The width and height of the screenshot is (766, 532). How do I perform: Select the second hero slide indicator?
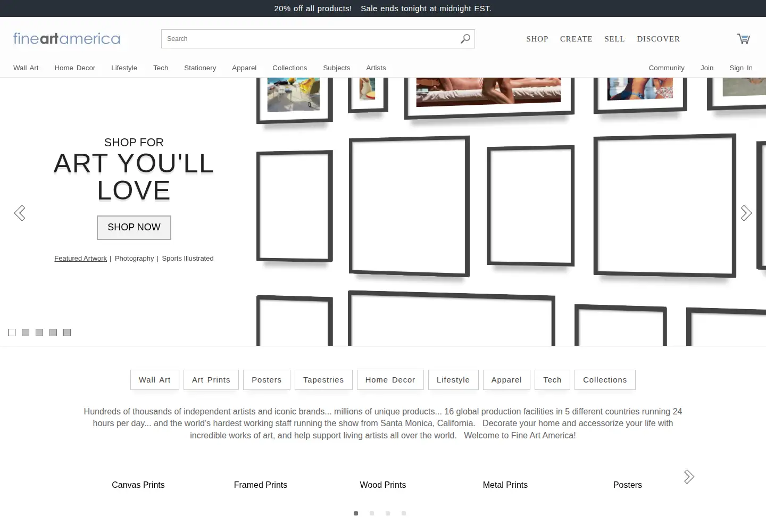coord(26,332)
